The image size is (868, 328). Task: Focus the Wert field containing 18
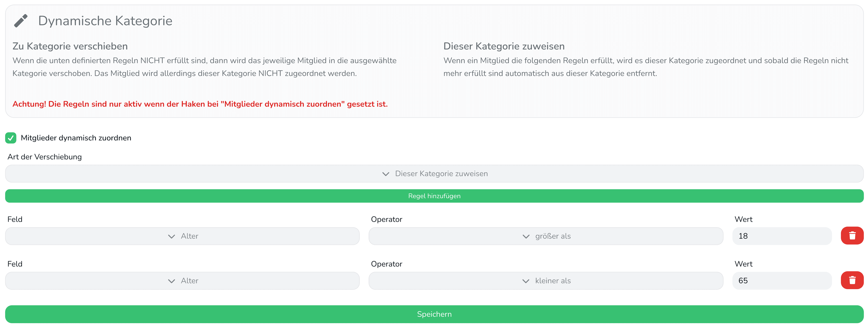[782, 236]
